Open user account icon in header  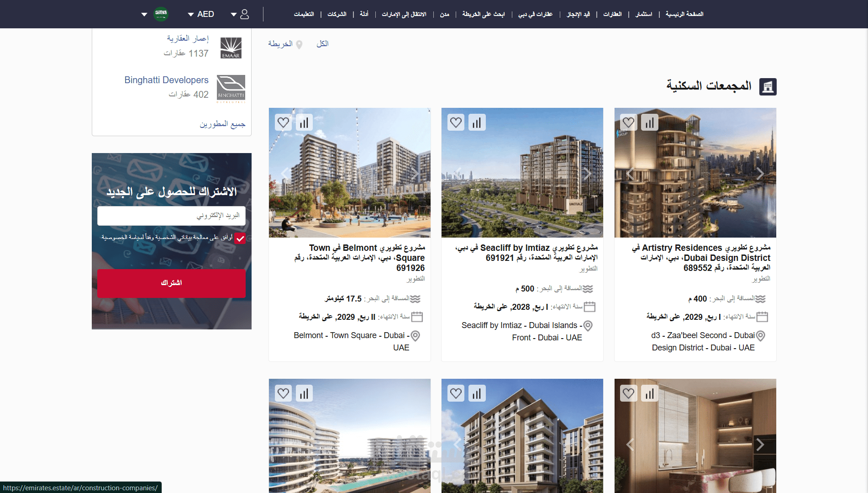click(x=245, y=14)
